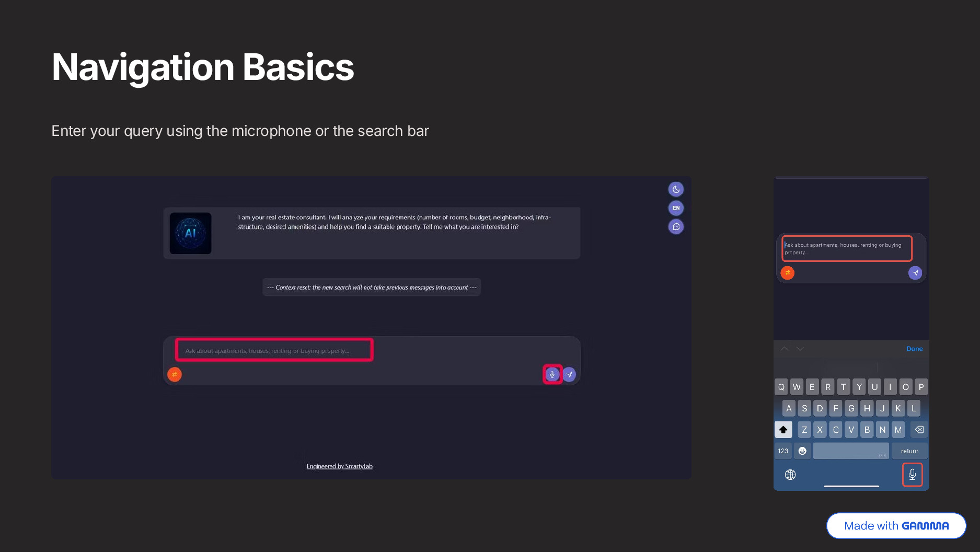Screen dimensions: 980x552
Task: Click the desktop search query field
Action: [274, 350]
